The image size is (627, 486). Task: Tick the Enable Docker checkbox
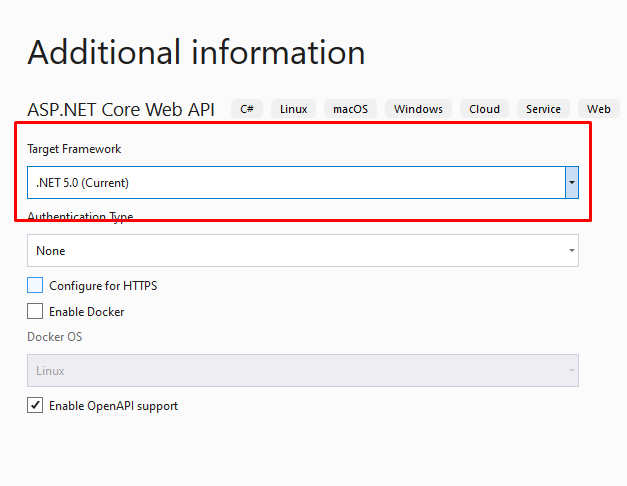35,311
